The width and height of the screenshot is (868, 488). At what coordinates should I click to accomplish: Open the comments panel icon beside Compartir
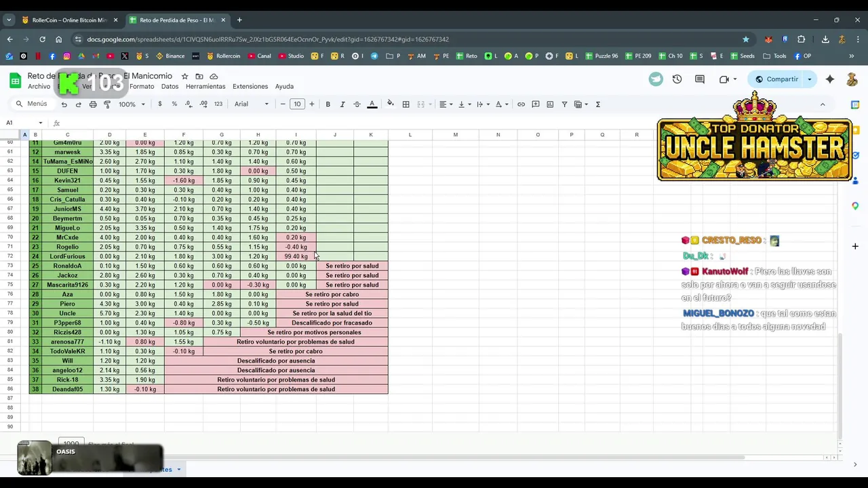(700, 79)
